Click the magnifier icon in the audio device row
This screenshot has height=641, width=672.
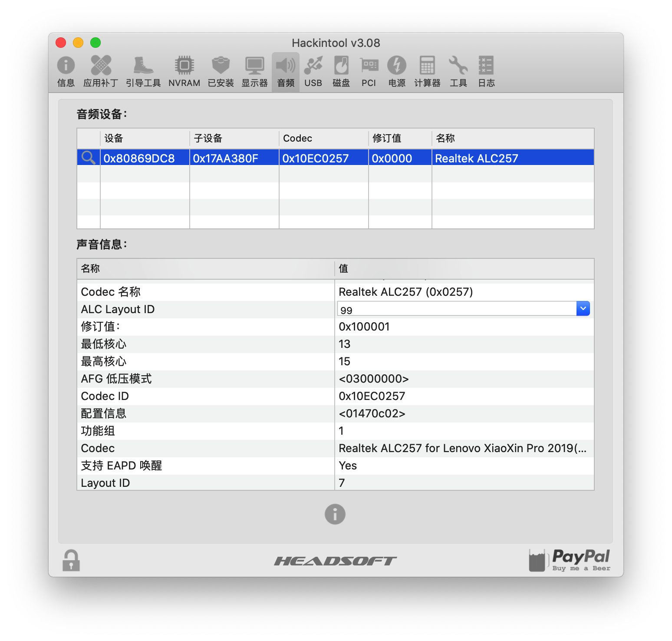point(89,158)
